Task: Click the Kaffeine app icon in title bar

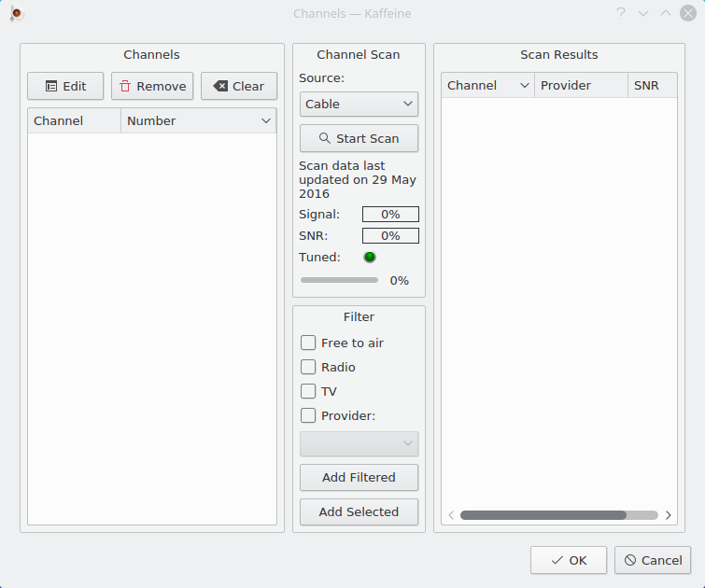Action: click(16, 13)
